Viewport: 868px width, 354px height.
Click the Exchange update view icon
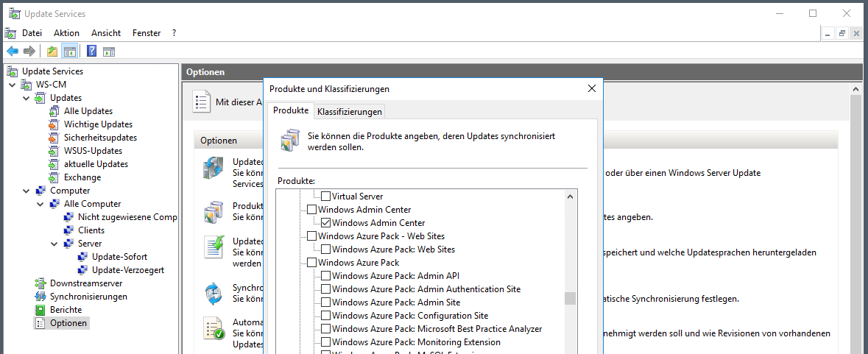coord(54,177)
